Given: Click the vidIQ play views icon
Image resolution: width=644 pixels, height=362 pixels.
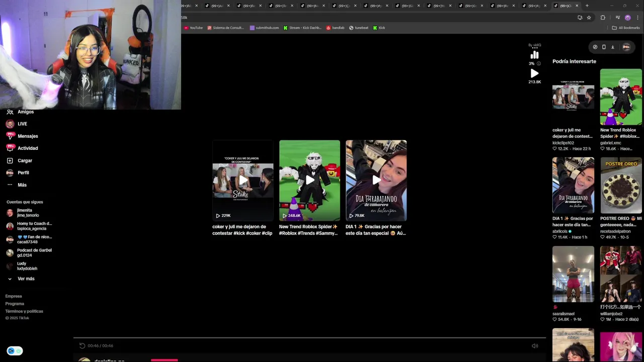Looking at the screenshot, I should (x=534, y=73).
